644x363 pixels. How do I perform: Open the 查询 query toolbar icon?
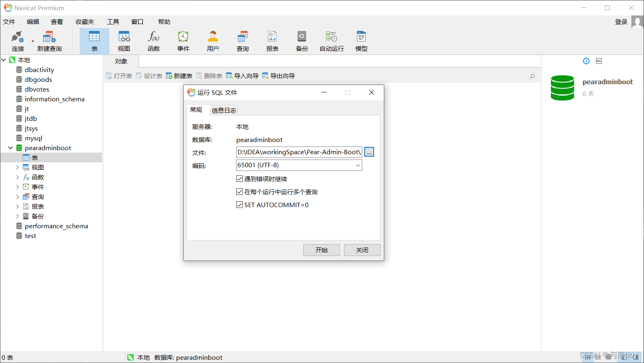click(x=243, y=41)
